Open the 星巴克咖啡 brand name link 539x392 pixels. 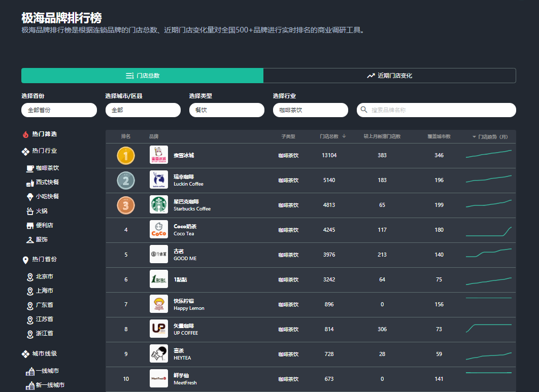[186, 202]
